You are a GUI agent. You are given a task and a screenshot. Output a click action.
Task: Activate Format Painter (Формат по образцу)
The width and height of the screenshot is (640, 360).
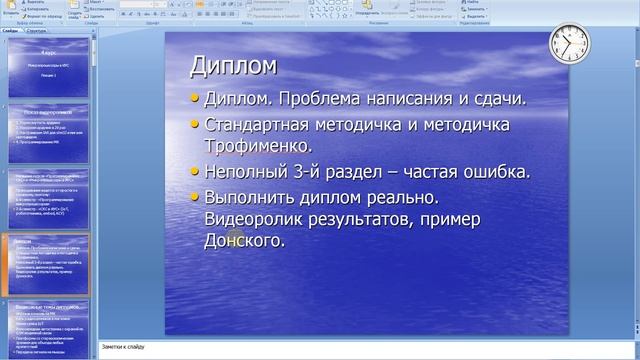pyautogui.click(x=42, y=16)
